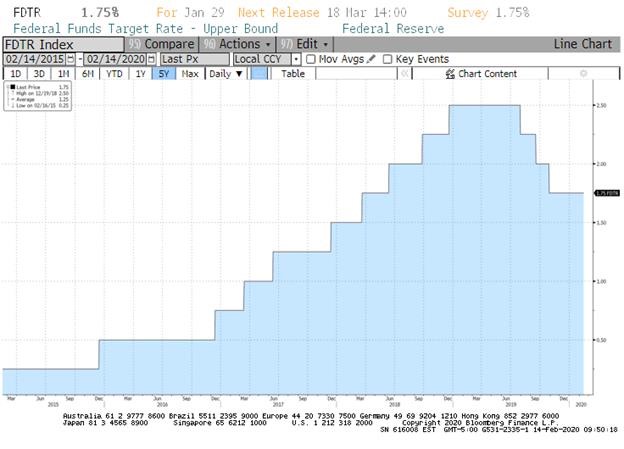Select the Max time range

pyautogui.click(x=189, y=74)
